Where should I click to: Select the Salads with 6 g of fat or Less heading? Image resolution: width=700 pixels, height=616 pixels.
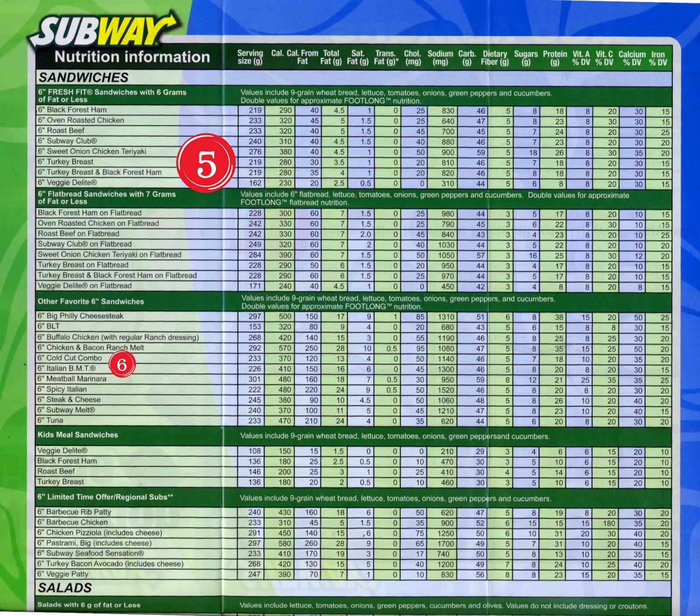click(89, 605)
